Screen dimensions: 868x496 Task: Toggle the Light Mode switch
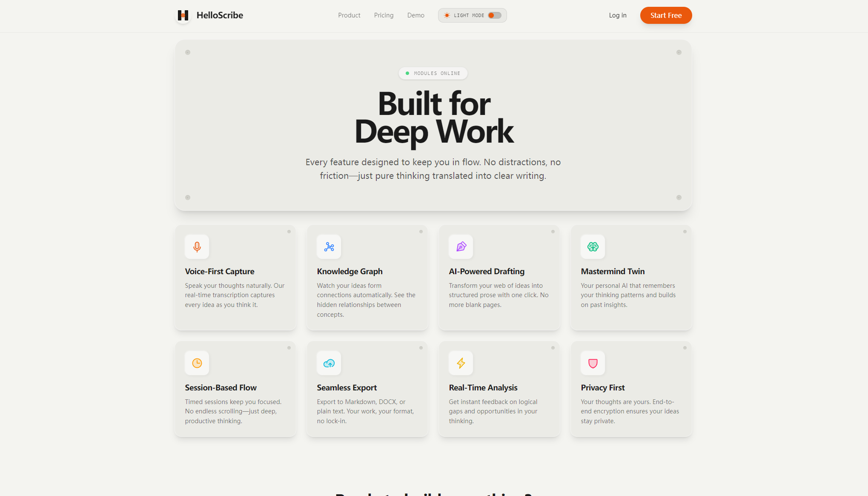tap(494, 15)
